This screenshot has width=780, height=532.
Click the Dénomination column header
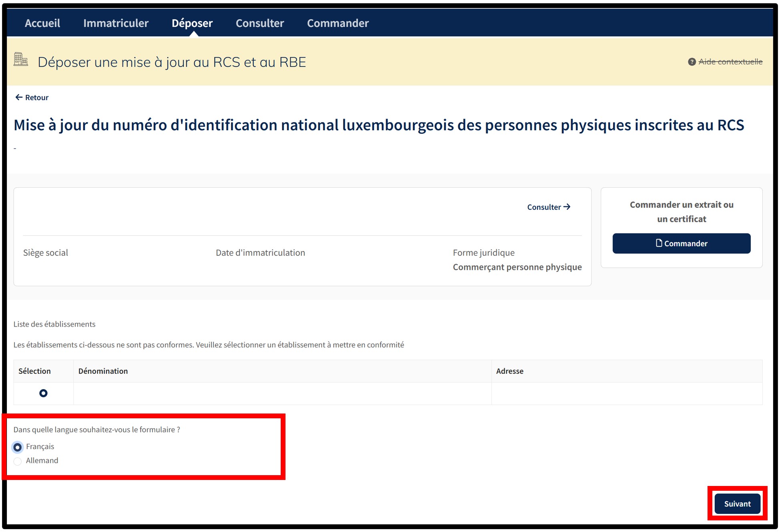[103, 371]
